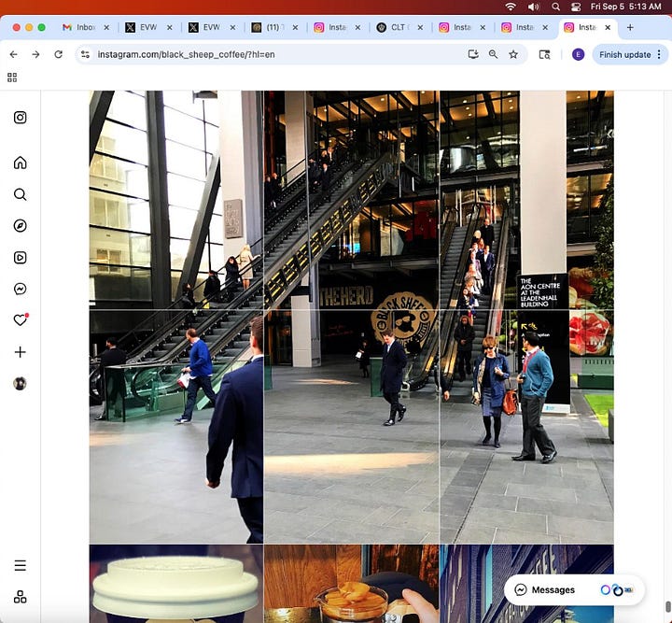
Task: Open Chrome three-dot menu
Action: pyautogui.click(x=659, y=54)
